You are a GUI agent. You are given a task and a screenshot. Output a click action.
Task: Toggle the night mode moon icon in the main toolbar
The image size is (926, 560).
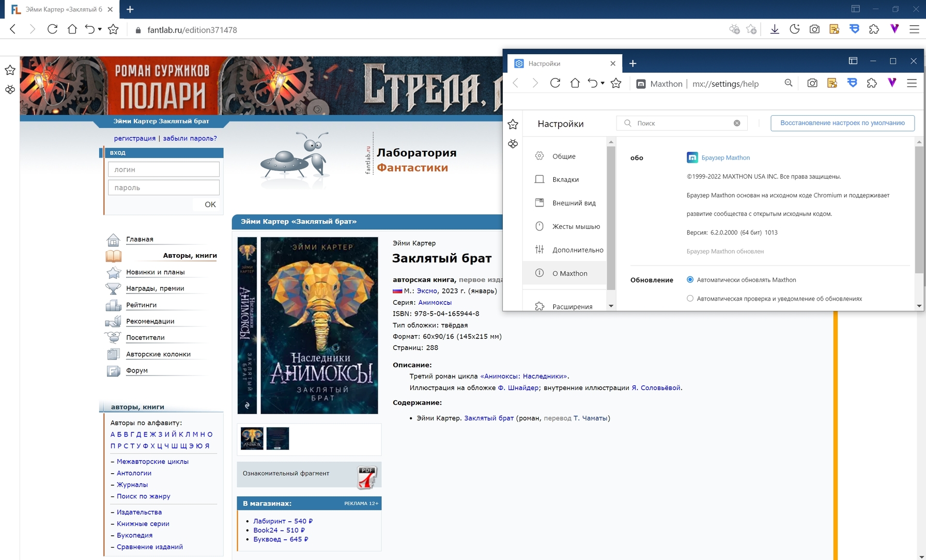coord(795,29)
